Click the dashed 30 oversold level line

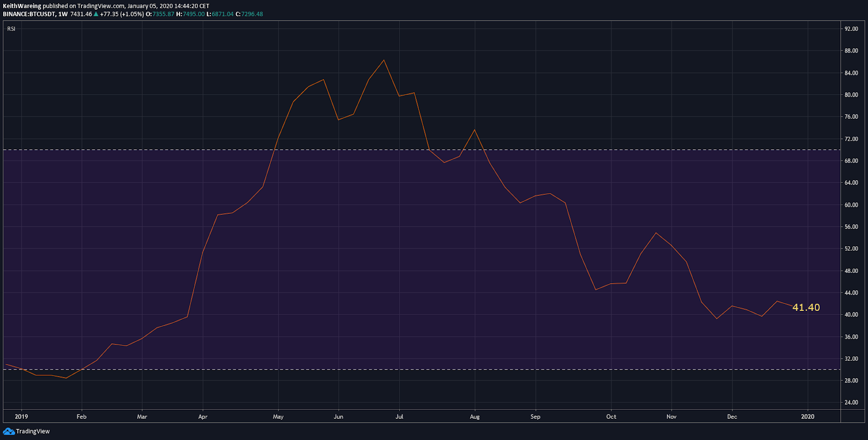point(421,369)
